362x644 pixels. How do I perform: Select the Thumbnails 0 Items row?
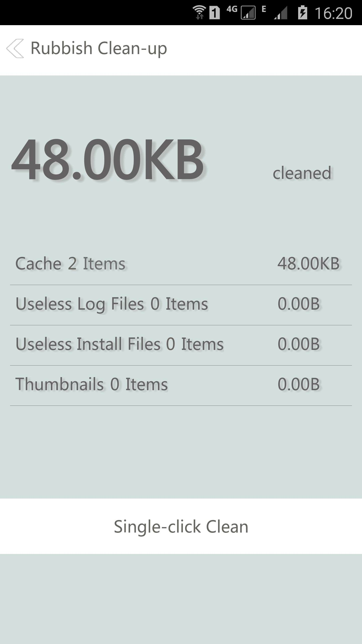coord(92,384)
